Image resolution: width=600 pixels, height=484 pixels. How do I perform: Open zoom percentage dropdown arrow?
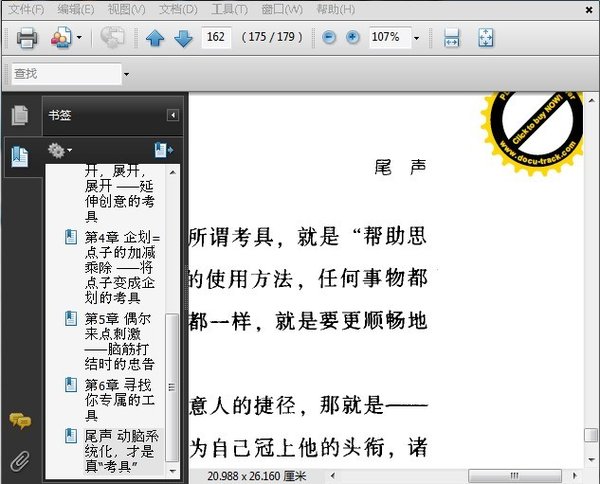pos(417,38)
